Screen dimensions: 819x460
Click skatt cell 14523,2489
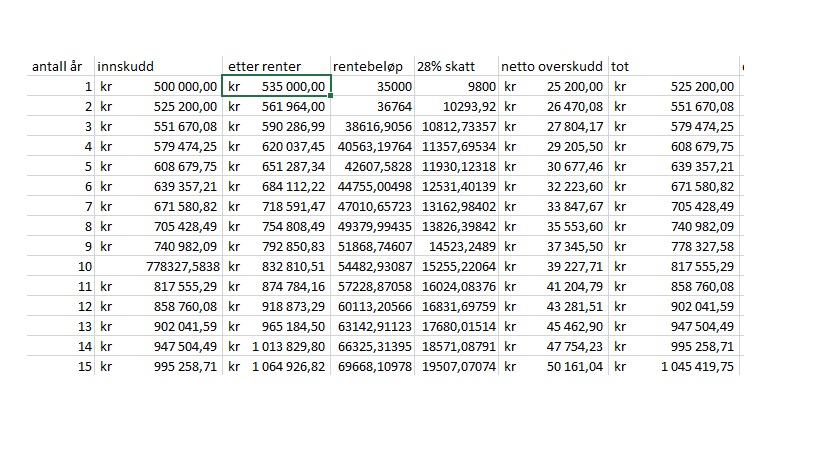[x=457, y=246]
